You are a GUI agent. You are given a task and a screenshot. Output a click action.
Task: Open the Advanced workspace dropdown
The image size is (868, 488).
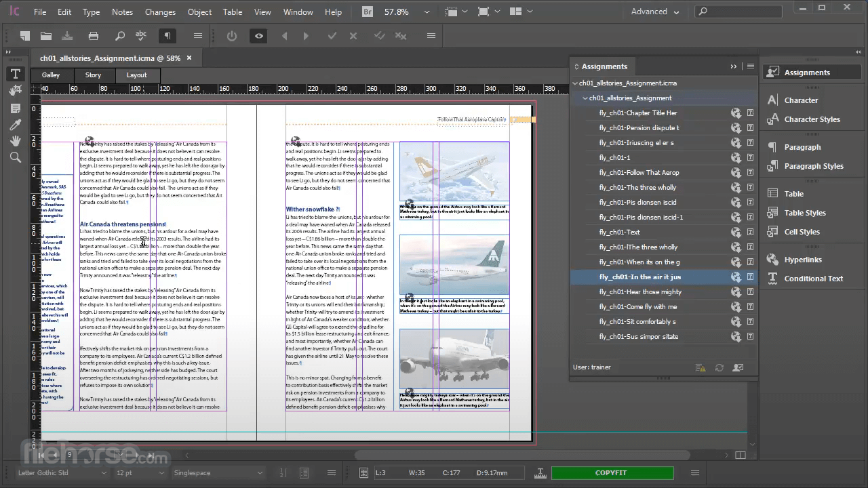655,12
